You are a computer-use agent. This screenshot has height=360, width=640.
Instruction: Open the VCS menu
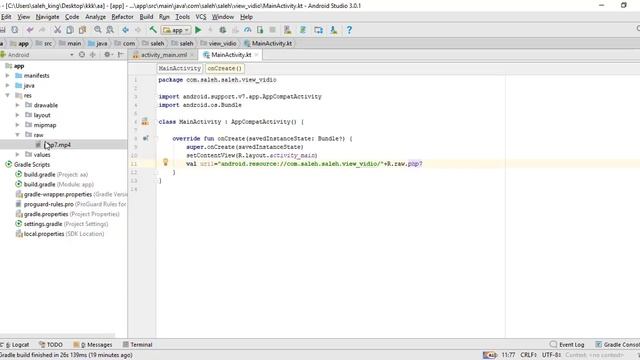(x=200, y=17)
